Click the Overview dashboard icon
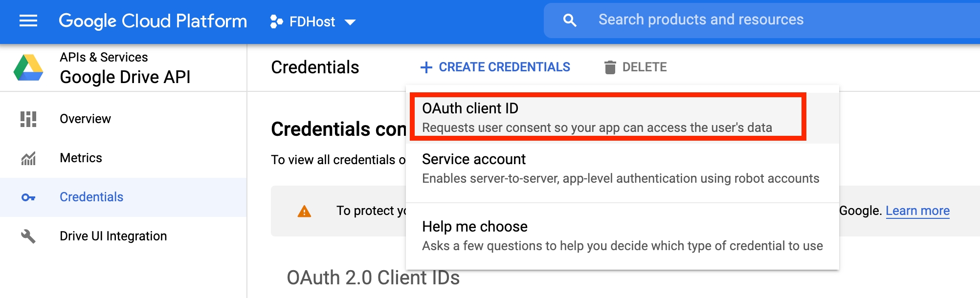 point(28,119)
